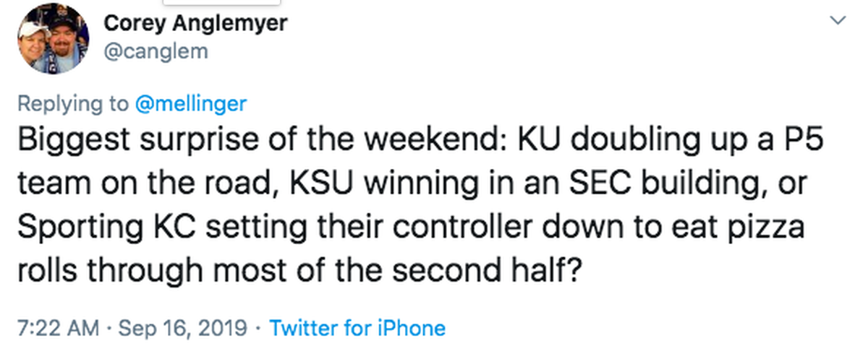Viewport: 868px width, 359px height.
Task: Click the "Replying to" label
Action: pyautogui.click(x=74, y=104)
